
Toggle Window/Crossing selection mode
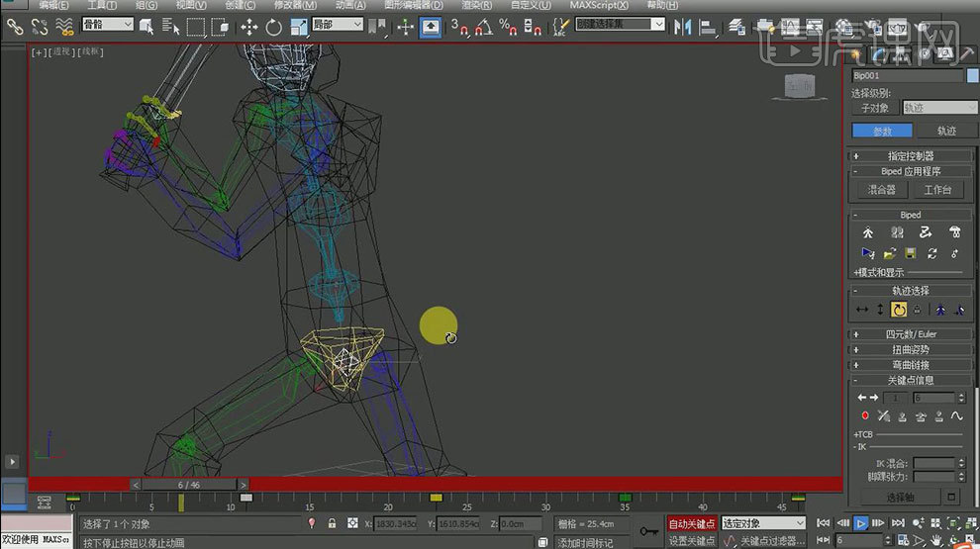[220, 27]
